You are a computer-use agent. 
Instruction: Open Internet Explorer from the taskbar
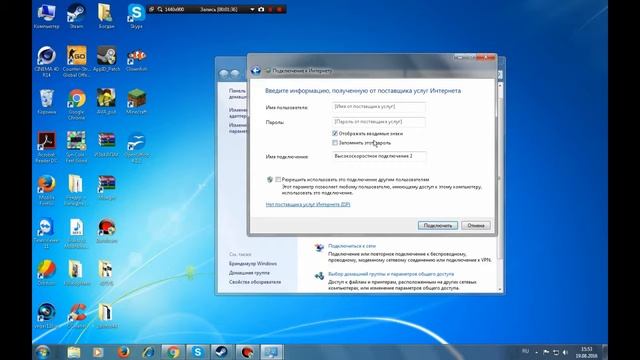pyautogui.click(x=148, y=352)
